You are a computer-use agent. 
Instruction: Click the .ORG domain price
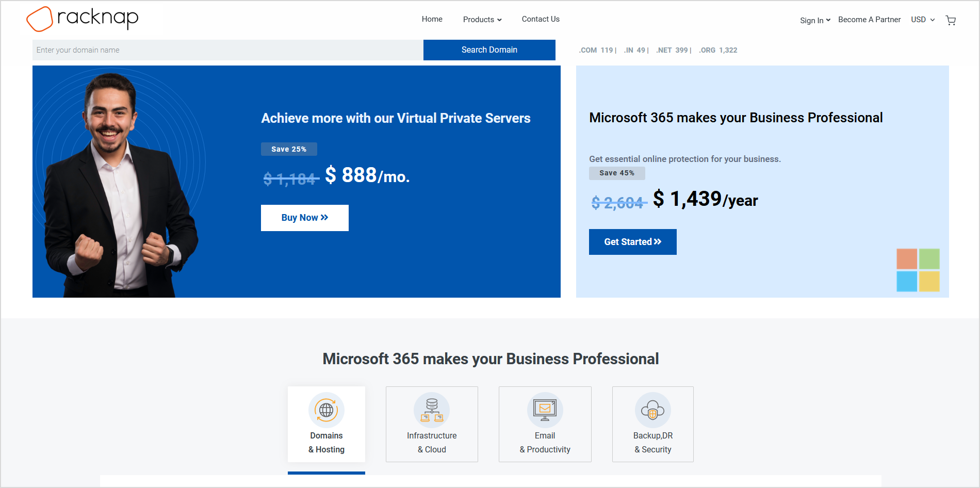pos(718,50)
